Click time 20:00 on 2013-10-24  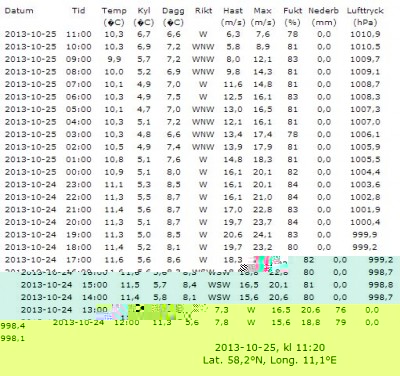(79, 222)
